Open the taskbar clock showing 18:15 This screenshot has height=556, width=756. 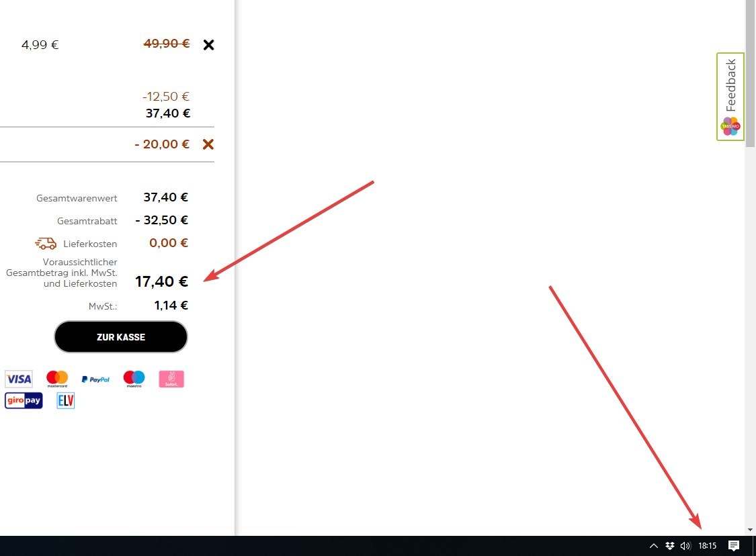[x=708, y=546]
